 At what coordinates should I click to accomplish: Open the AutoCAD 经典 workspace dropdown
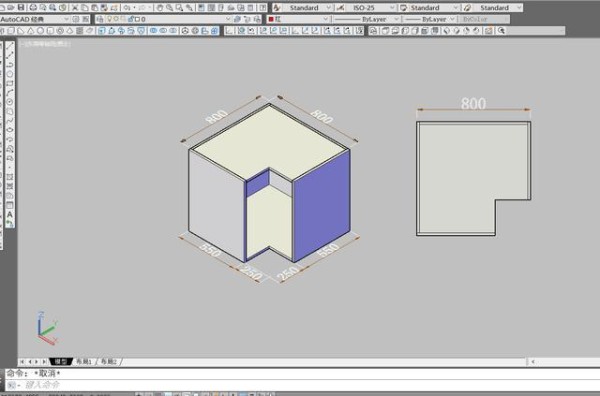(x=35, y=19)
